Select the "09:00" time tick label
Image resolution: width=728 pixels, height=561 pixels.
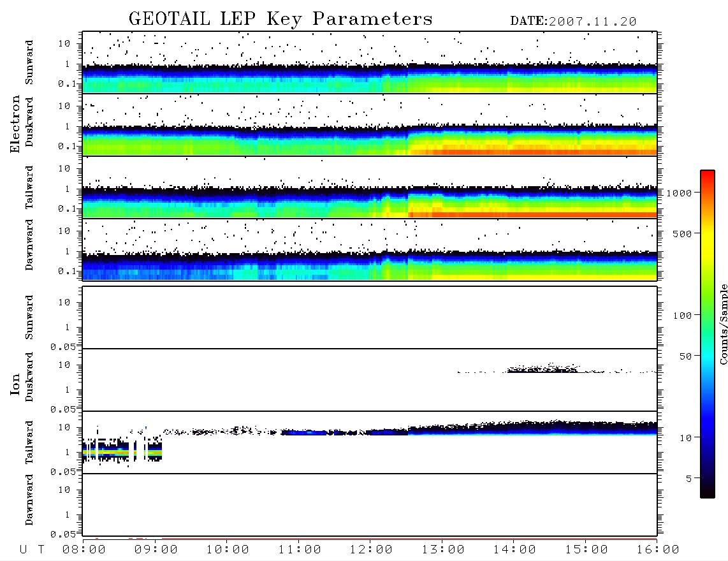point(156,550)
